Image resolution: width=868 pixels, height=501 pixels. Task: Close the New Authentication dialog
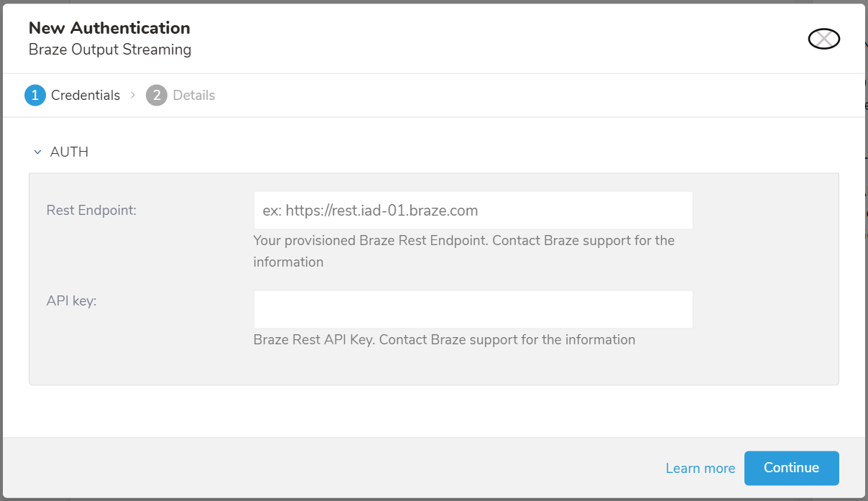coord(823,39)
